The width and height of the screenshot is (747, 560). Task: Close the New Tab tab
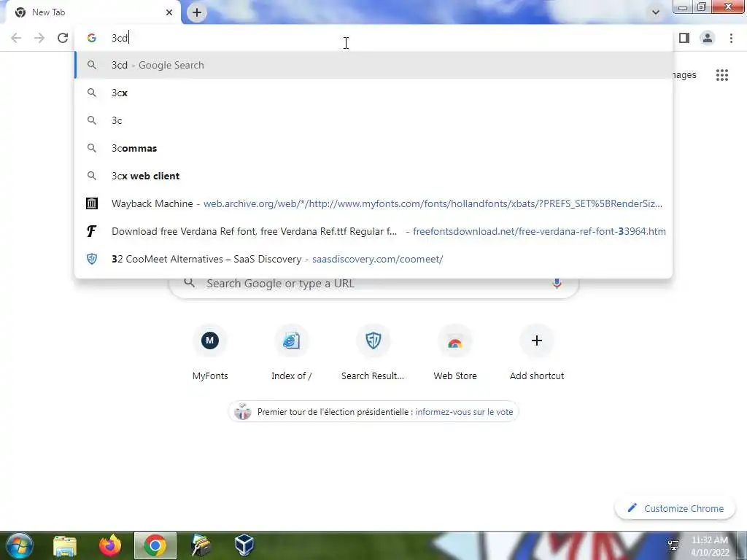coord(169,12)
